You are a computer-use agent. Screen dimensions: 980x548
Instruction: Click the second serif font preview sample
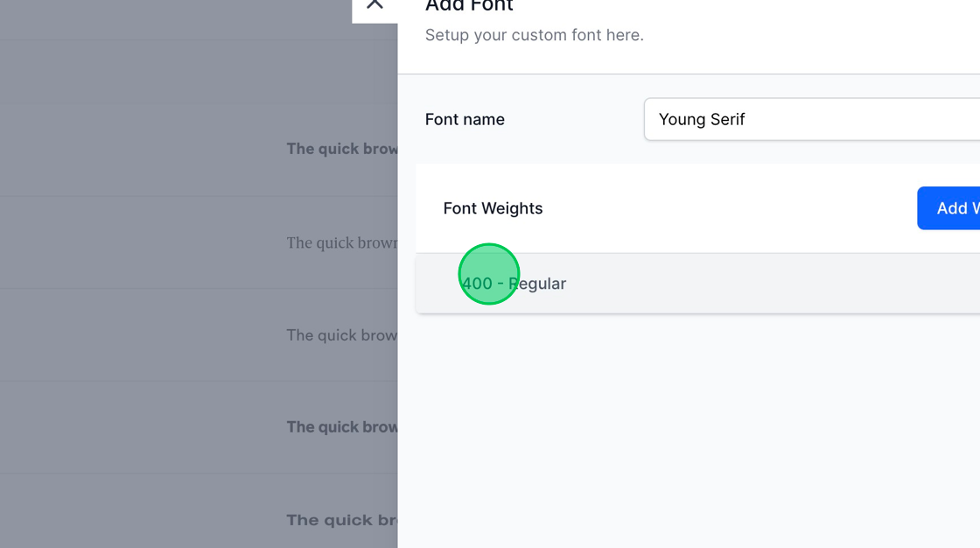[x=341, y=242]
